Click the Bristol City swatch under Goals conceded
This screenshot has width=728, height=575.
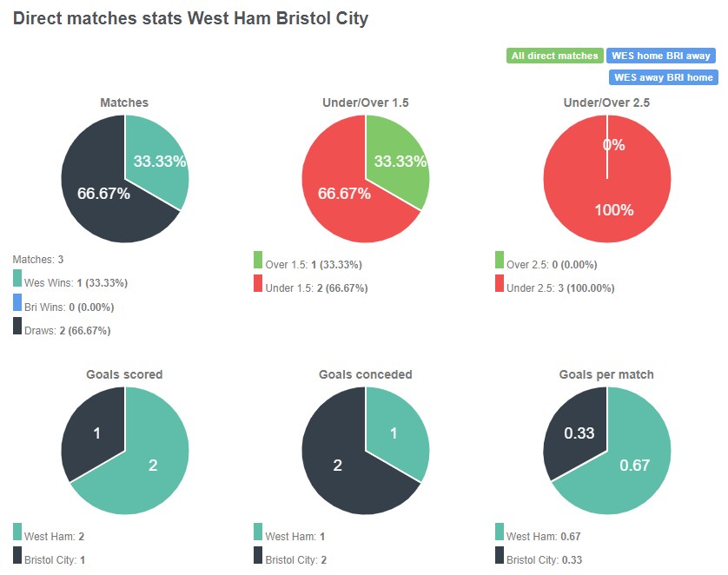pyautogui.click(x=257, y=554)
